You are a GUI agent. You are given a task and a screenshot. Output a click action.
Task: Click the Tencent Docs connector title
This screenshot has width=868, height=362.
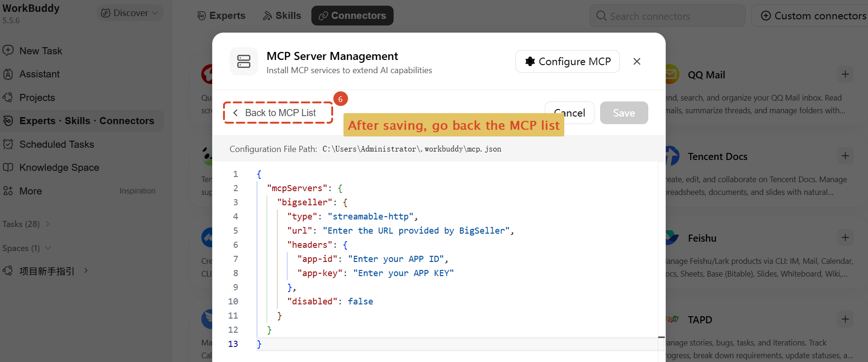coord(718,157)
